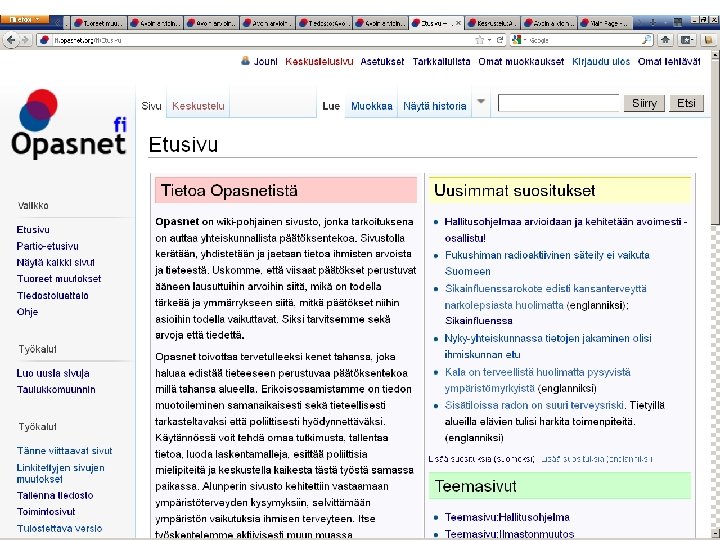Click Kirjaudu ulos to log out

pos(601,62)
